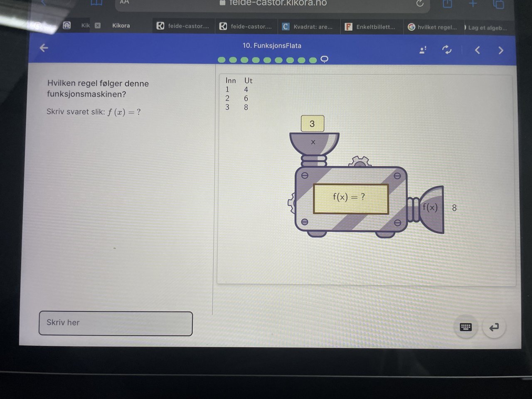The height and width of the screenshot is (399, 532).
Task: Click the yellow f(x) = ? box
Action: click(351, 199)
